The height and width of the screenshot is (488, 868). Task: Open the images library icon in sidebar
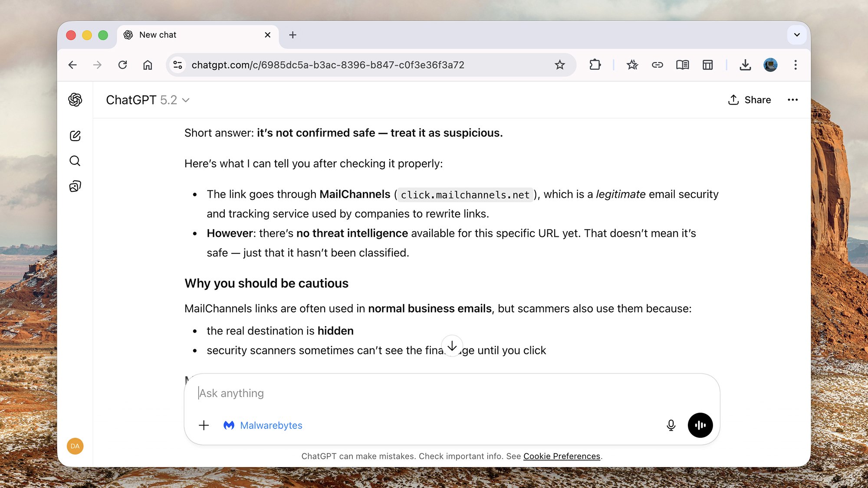tap(75, 186)
